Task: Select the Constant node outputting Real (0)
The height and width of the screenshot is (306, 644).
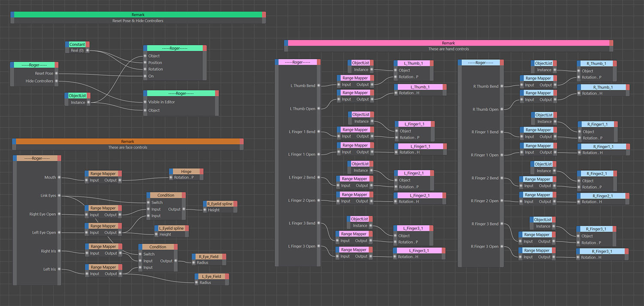Action: tap(77, 44)
